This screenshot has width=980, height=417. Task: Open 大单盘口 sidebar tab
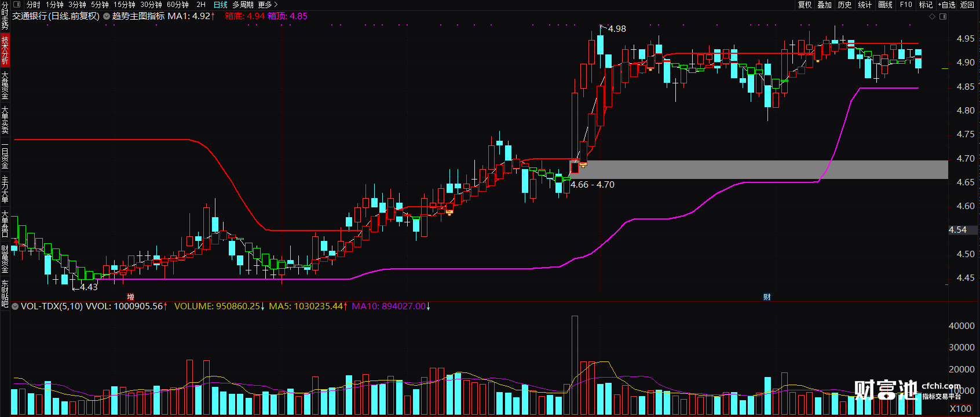click(5, 224)
